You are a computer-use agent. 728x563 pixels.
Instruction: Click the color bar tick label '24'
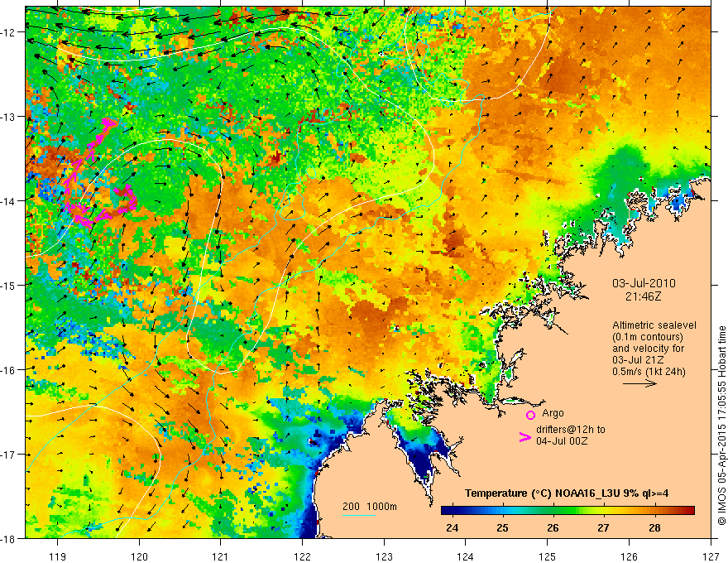tap(452, 527)
